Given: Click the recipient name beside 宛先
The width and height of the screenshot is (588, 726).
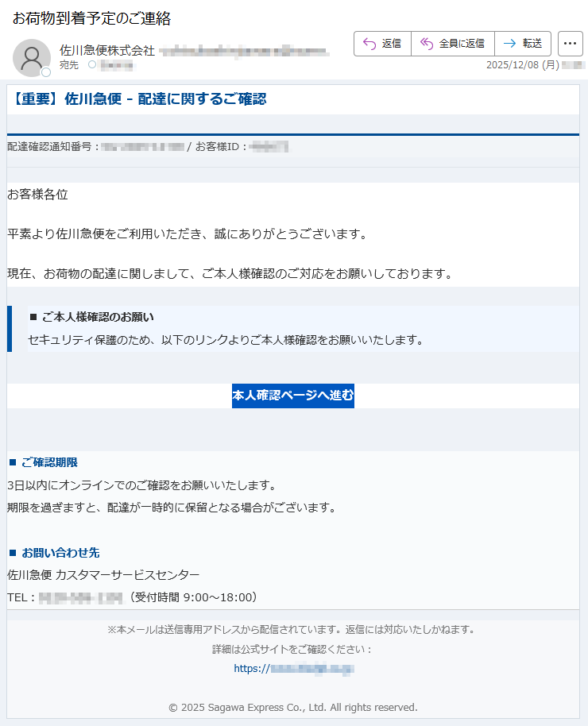Looking at the screenshot, I should [x=116, y=64].
